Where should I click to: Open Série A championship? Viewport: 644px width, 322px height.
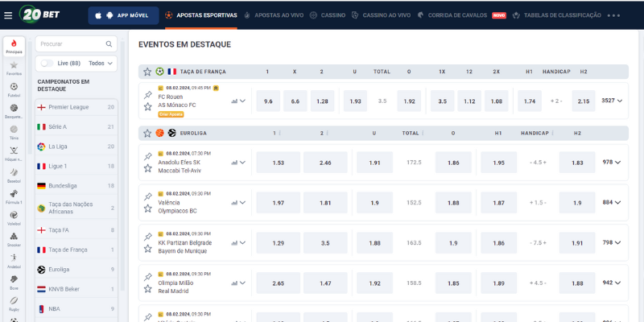tap(76, 127)
